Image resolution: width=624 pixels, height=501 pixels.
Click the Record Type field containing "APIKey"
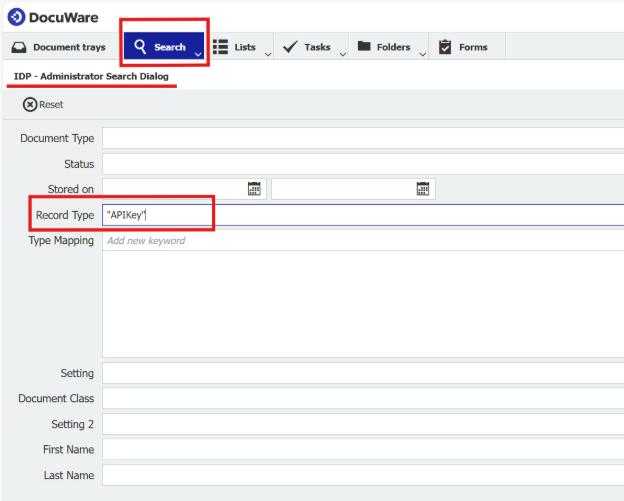click(360, 215)
